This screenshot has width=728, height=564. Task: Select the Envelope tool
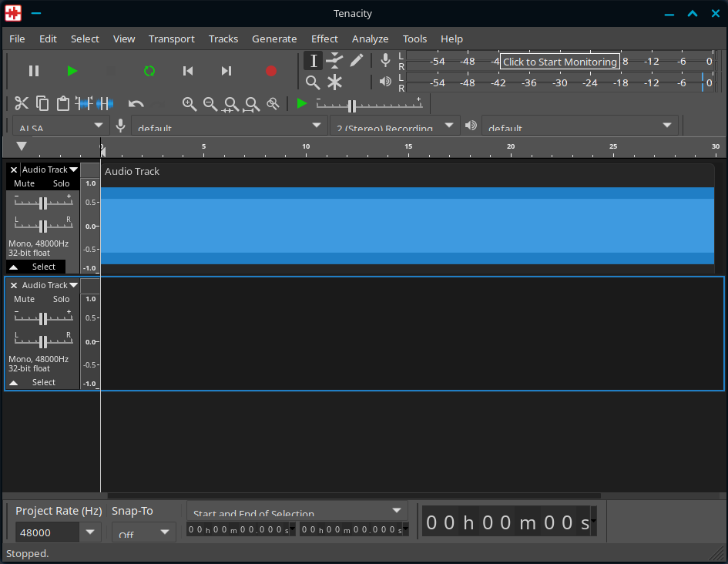(x=334, y=60)
